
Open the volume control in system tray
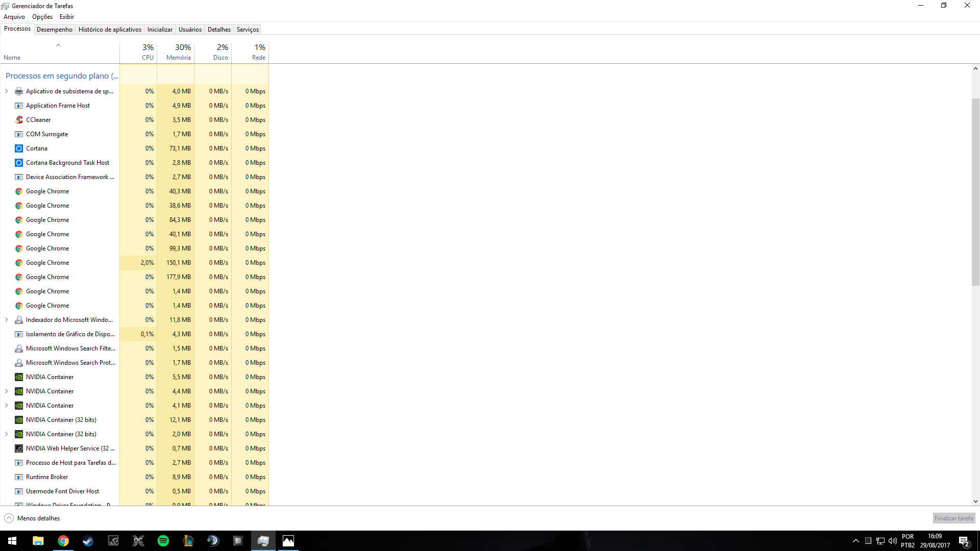pyautogui.click(x=893, y=541)
